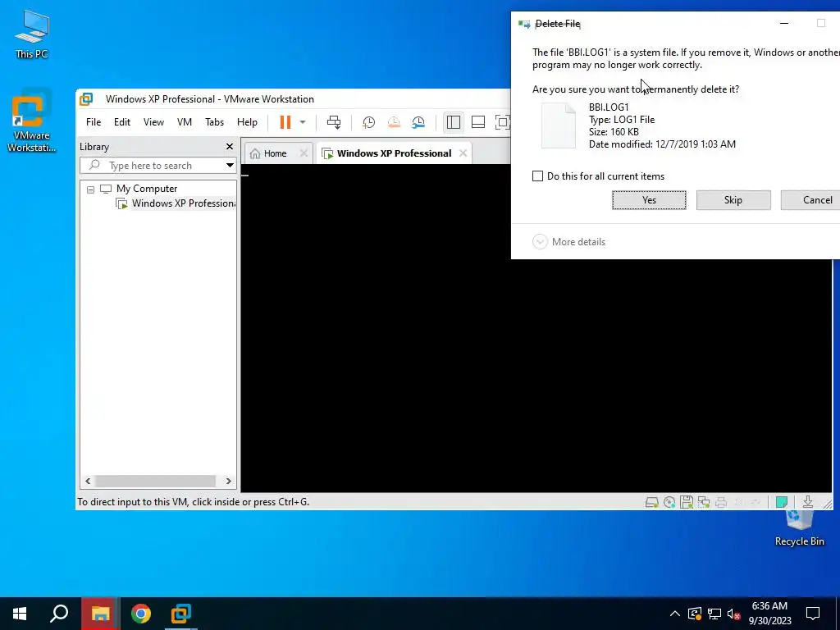Close the Home tab
Viewport: 840px width, 630px height.
(304, 153)
